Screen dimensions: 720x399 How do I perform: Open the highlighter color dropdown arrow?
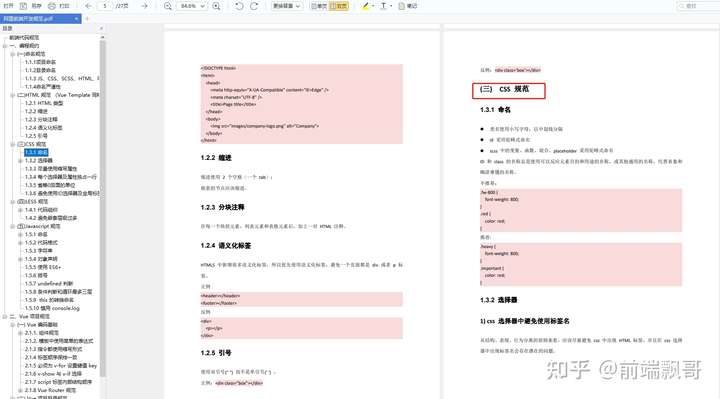click(373, 6)
